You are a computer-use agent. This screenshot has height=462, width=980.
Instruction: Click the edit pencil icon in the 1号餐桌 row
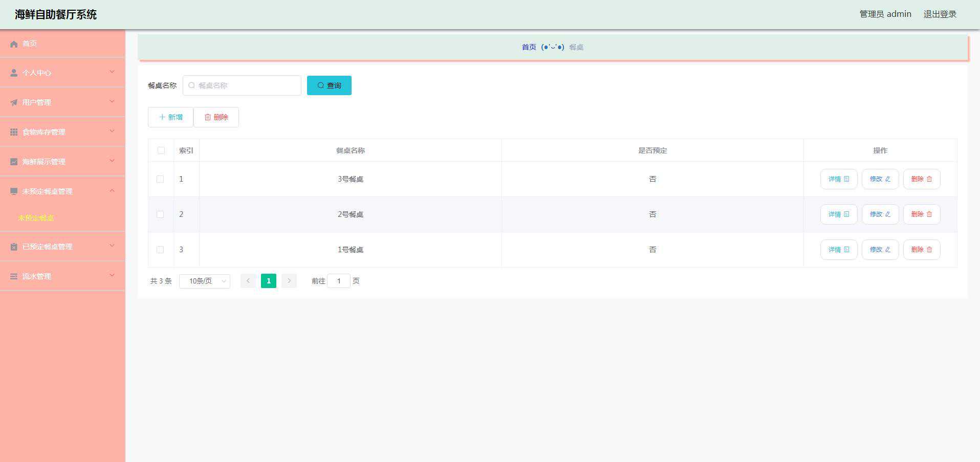(888, 250)
